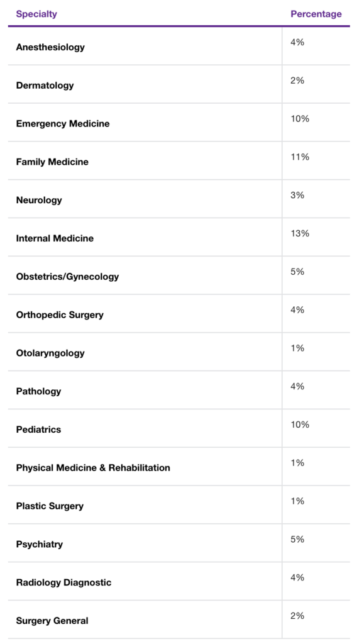Select the Anesthesiology row label
The width and height of the screenshot is (352, 644).
50,47
